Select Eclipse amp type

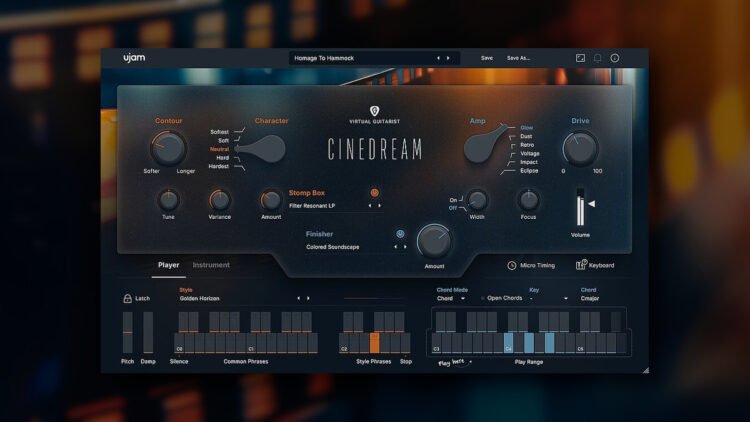tap(529, 171)
